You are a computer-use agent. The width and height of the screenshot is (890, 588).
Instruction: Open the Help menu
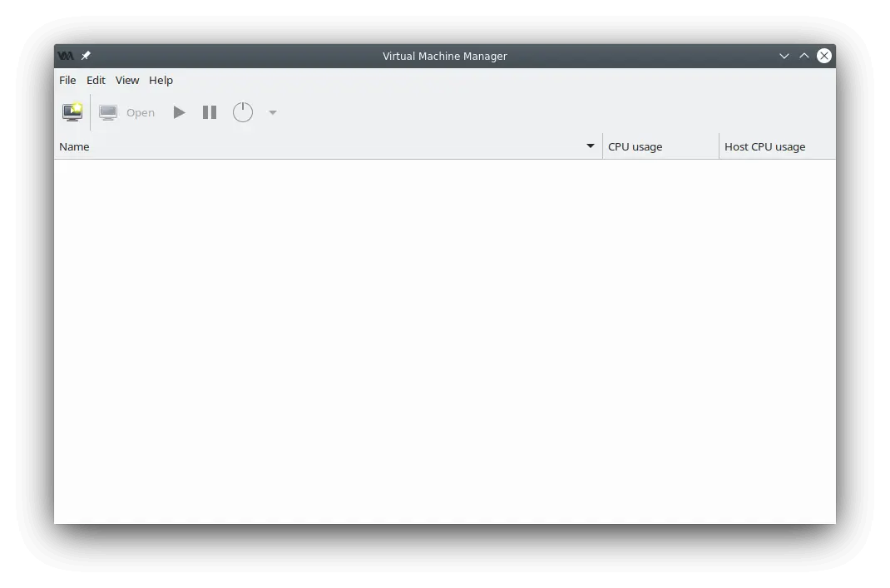point(161,80)
